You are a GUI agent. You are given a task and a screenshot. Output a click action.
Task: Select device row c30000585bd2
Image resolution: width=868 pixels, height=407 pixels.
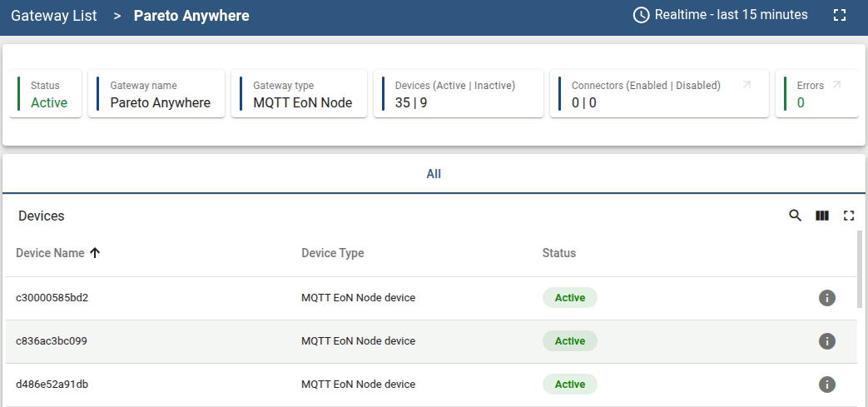click(431, 298)
